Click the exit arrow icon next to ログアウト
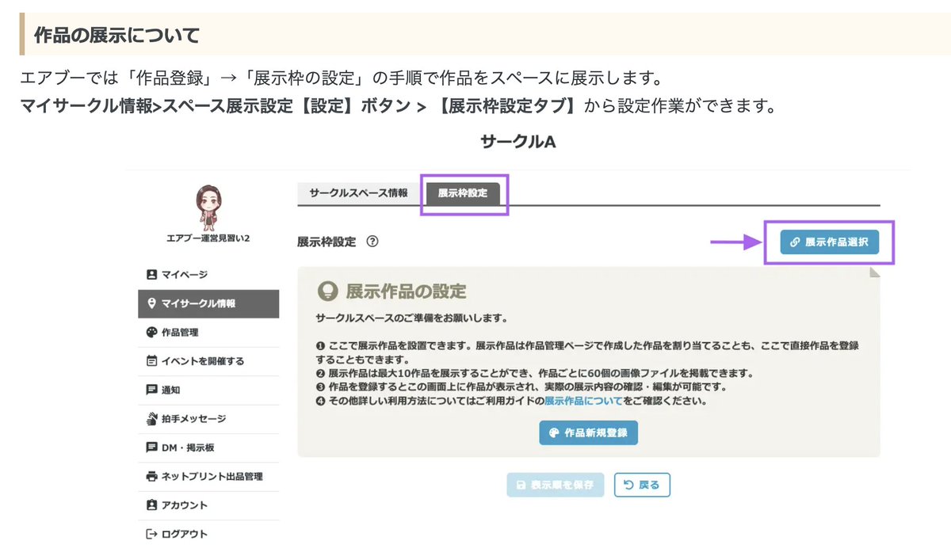This screenshot has width=951, height=560. (151, 534)
